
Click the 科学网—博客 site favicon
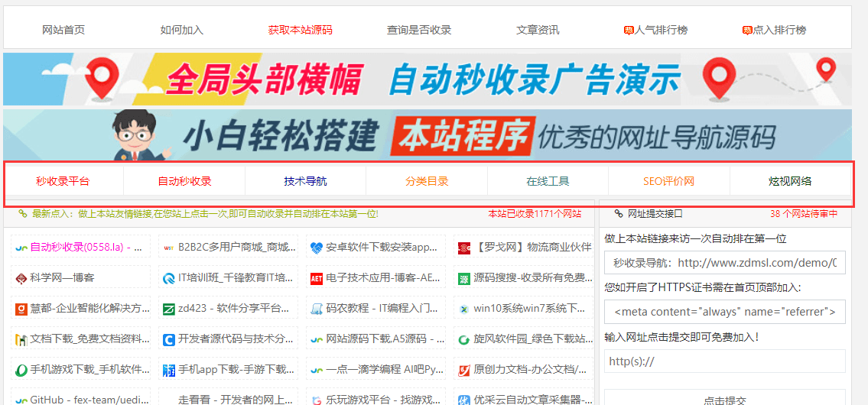(21, 278)
